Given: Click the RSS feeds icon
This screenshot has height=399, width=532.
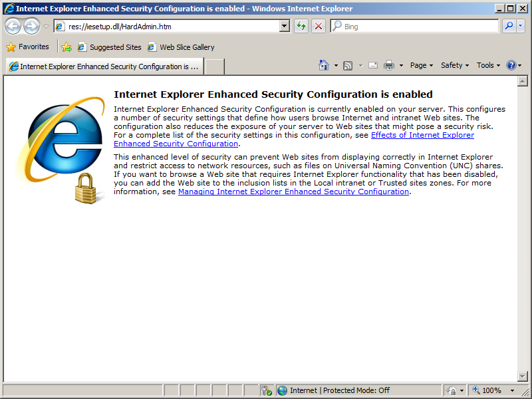Looking at the screenshot, I should (348, 65).
